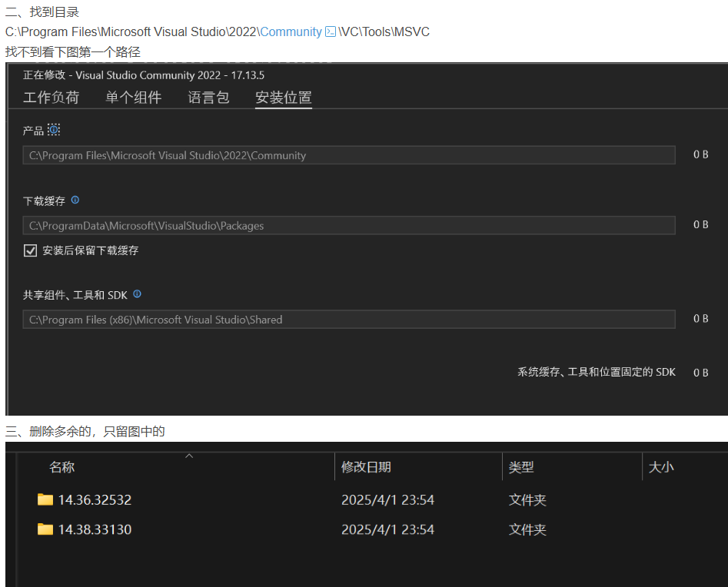Toggle 安装后保留下载缓存 checkbox
Screen dimensions: 728x587
point(30,250)
